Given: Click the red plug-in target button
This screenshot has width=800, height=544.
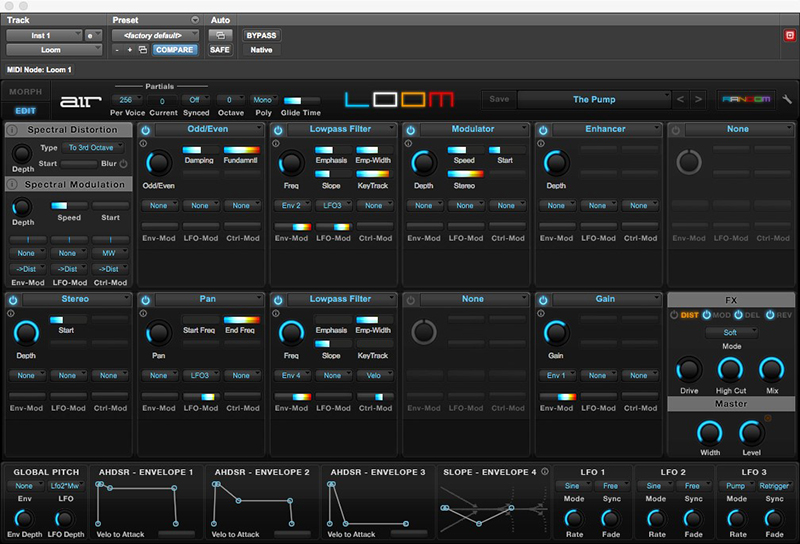Looking at the screenshot, I should click(x=790, y=35).
